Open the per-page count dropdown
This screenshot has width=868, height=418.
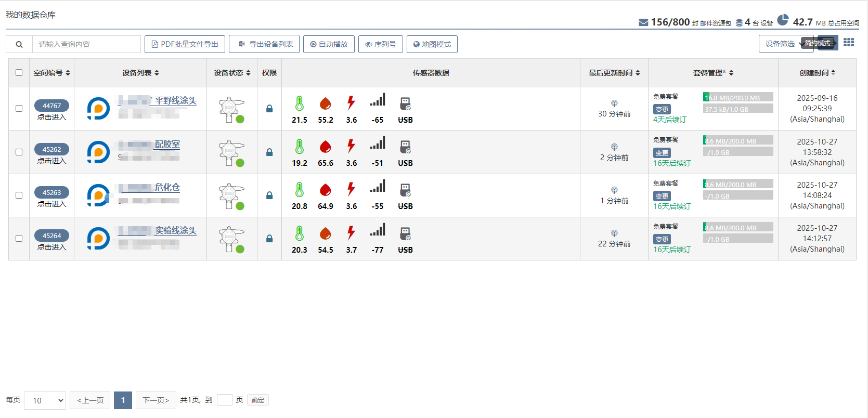coord(45,400)
